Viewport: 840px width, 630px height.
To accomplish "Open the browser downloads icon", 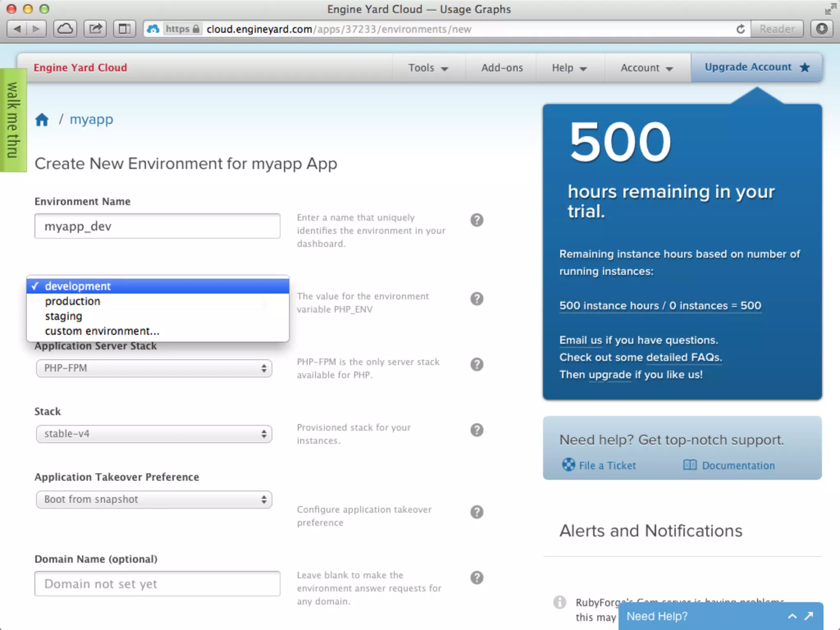I will click(822, 29).
